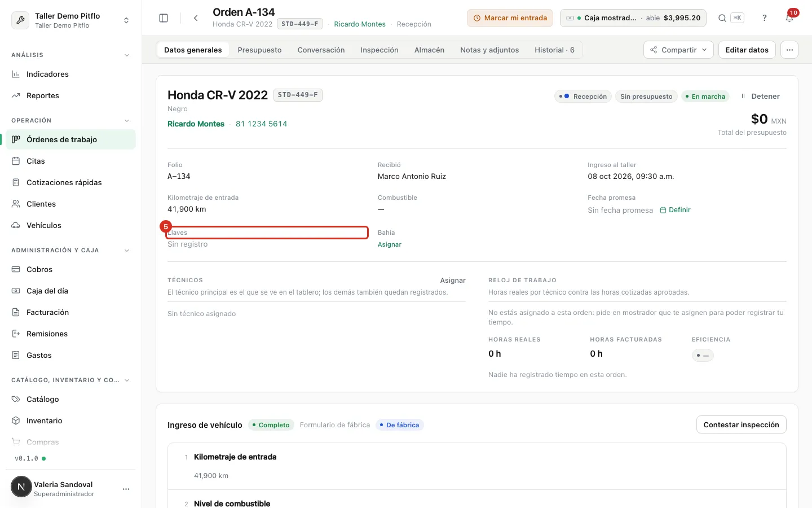Click the Editar datos button
Viewport: 812px width, 508px height.
click(x=747, y=50)
